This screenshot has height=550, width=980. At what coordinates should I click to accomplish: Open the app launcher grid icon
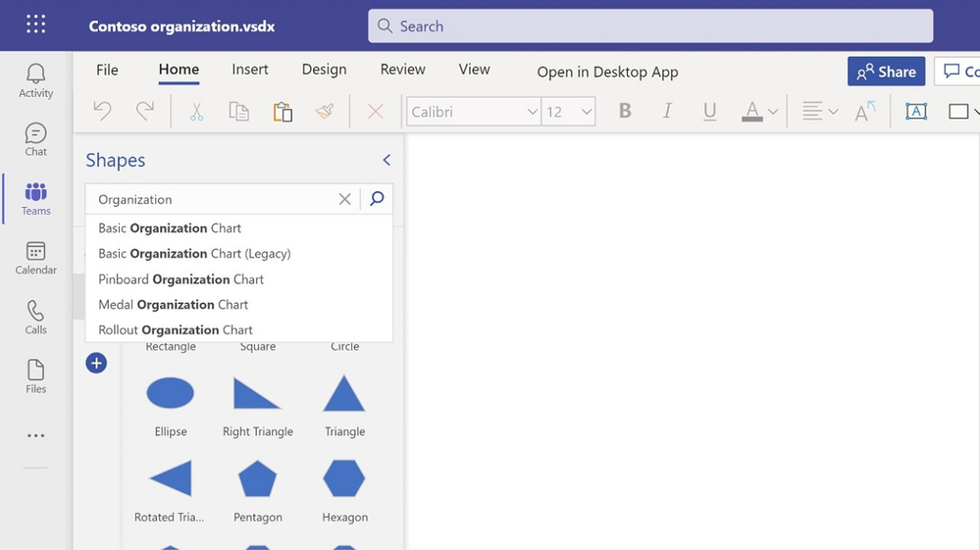coord(35,25)
